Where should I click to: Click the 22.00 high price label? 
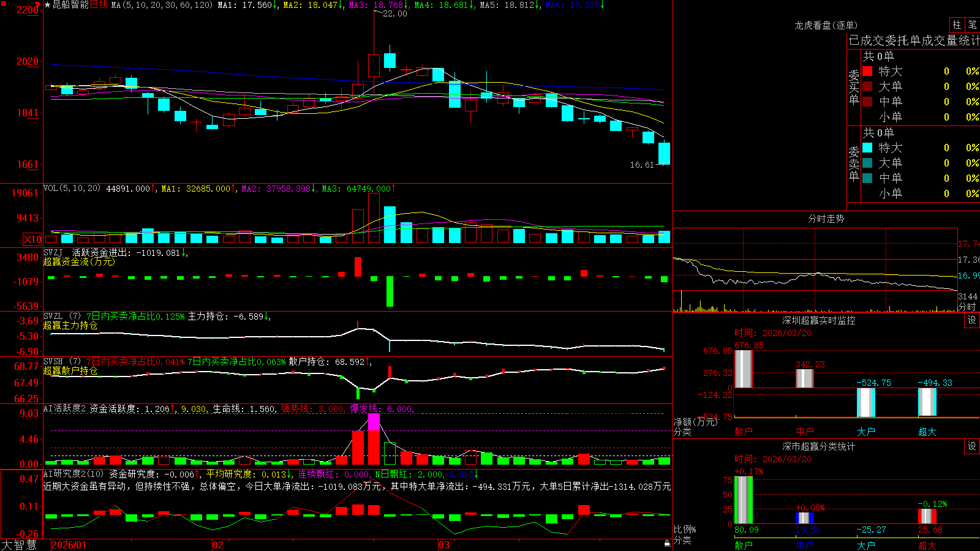pos(394,13)
